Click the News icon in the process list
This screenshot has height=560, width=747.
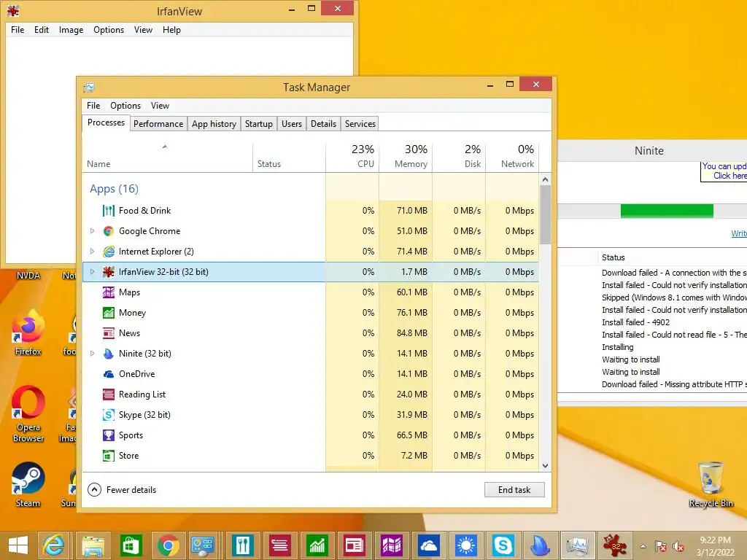[109, 333]
